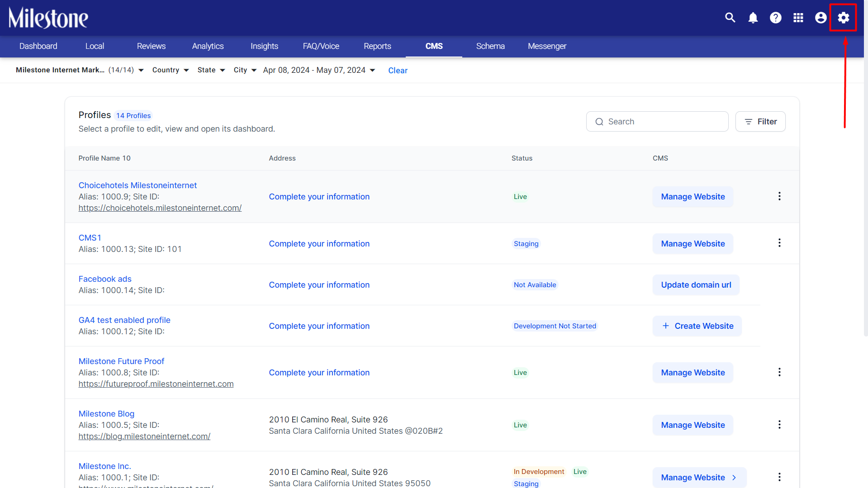
Task: Open the apps grid launcher
Action: click(x=798, y=18)
